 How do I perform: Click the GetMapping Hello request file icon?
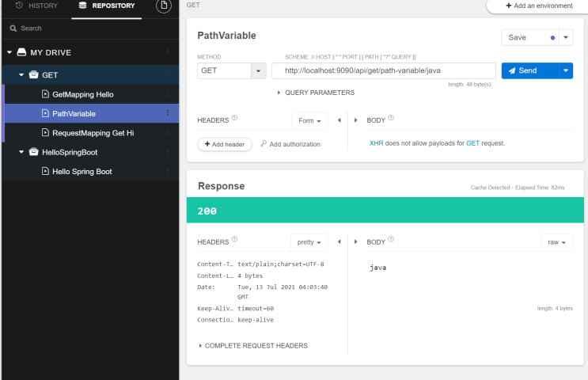tap(45, 94)
